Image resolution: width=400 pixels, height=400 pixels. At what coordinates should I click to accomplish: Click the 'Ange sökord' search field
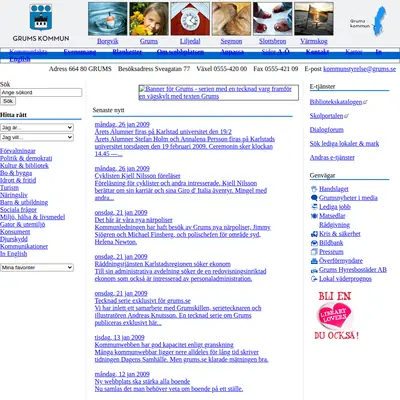pos(41,92)
